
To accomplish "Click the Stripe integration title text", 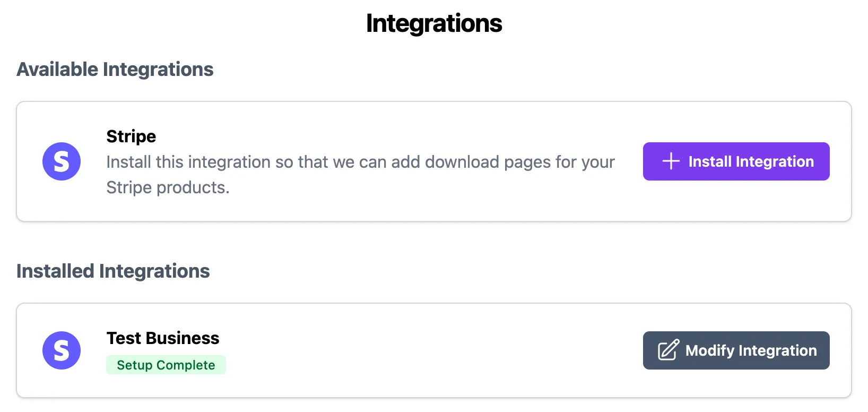I will click(131, 136).
